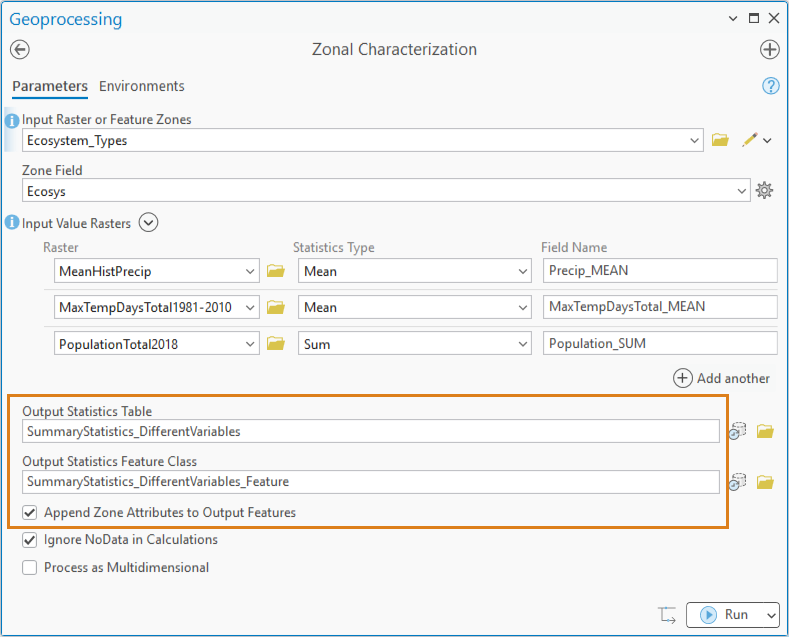789x637 pixels.
Task: Open the Zone Field Ecosys dropdown
Action: click(x=741, y=191)
